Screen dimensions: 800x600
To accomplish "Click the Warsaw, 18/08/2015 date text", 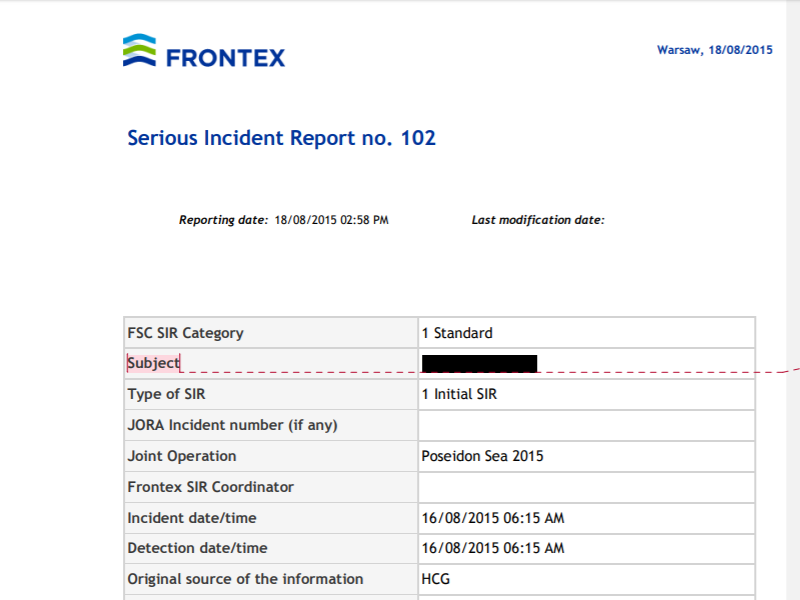I will 714,50.
